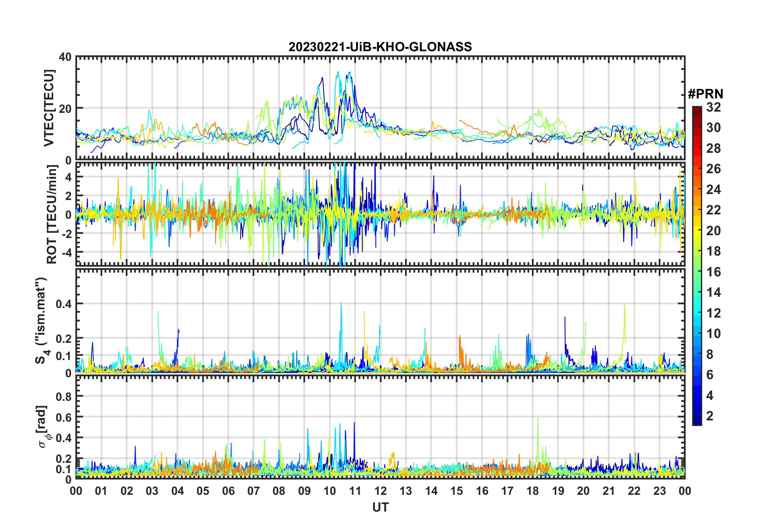Screen dimensions: 761x532
Task: Click the 0.2 tick on S4 axis
Action: pos(64,338)
